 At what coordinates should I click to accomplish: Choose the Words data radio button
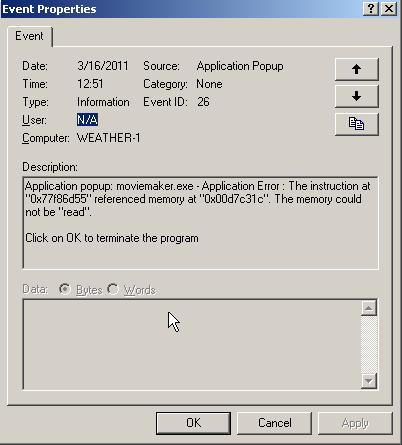[x=113, y=289]
